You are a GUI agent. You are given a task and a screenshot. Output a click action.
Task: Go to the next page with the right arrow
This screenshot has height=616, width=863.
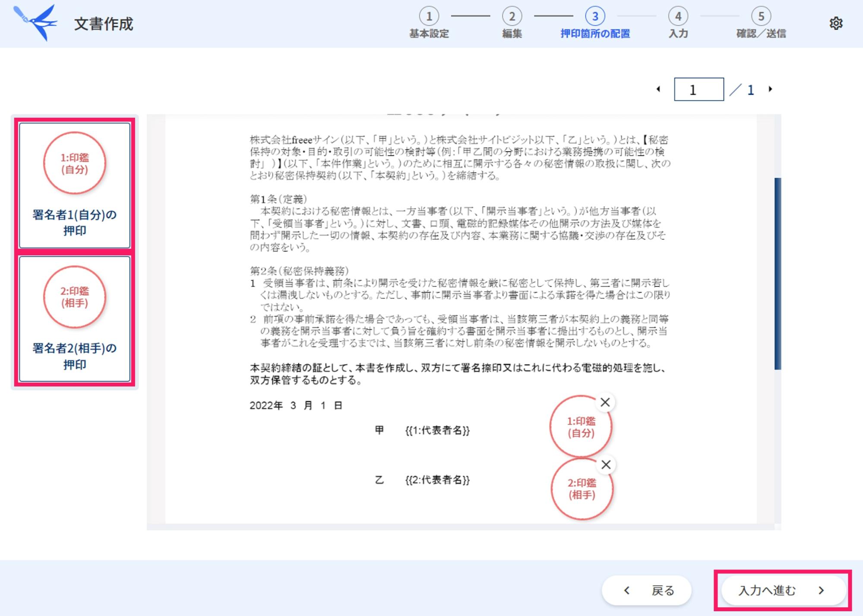pos(771,89)
